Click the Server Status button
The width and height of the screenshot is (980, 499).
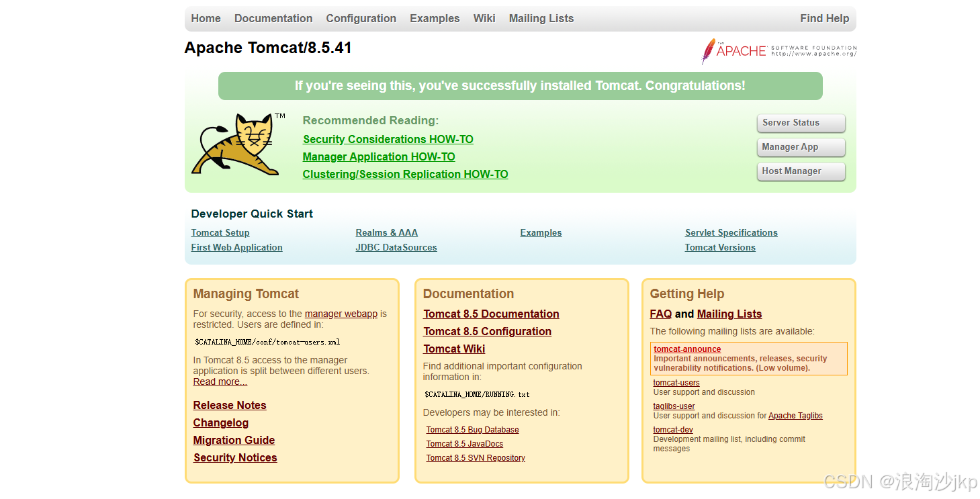point(801,123)
